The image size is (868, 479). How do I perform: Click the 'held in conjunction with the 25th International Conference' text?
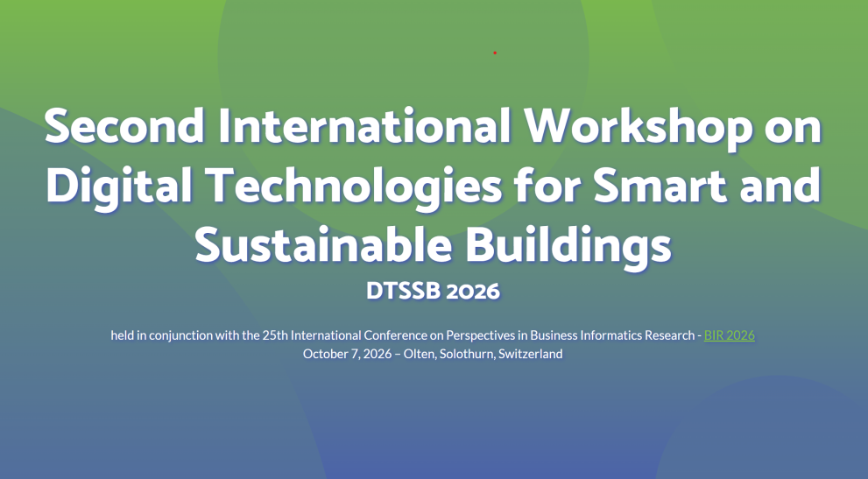269,335
